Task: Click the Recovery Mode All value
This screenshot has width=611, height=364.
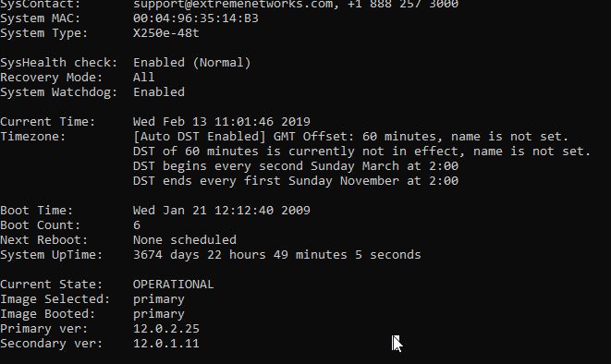Action: click(x=144, y=77)
